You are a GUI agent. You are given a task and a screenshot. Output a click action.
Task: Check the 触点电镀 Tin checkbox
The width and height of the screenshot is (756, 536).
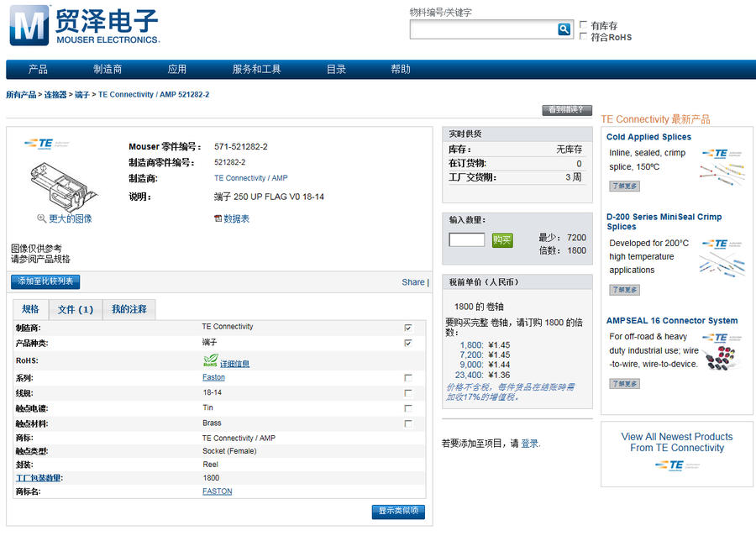tap(408, 408)
